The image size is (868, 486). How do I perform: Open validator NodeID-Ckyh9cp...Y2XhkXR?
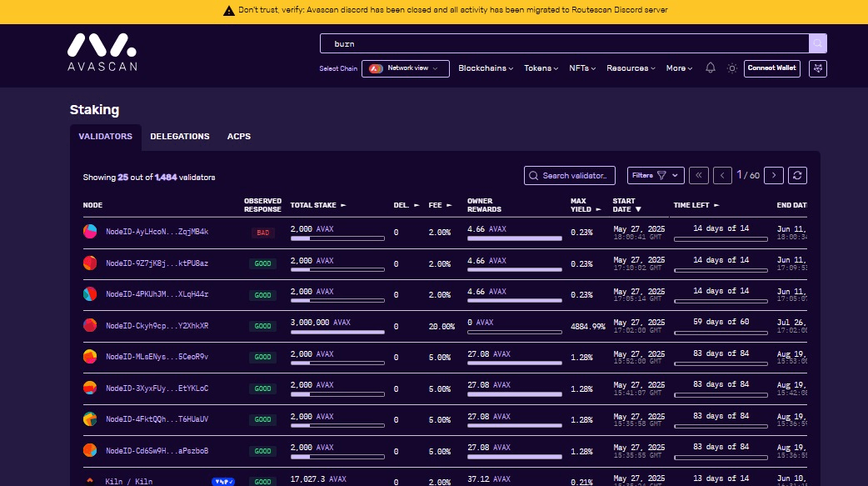coord(157,326)
